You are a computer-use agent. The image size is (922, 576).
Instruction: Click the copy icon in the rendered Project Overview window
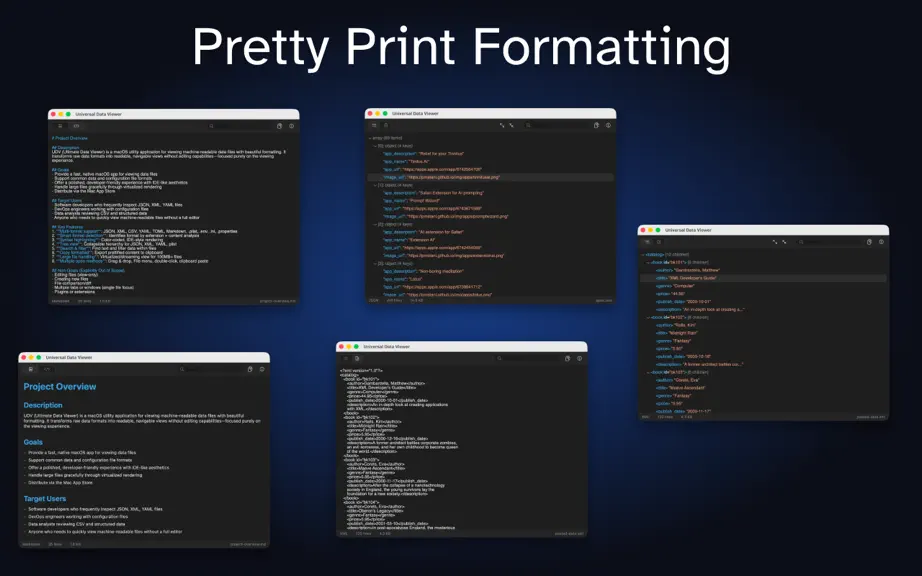pos(250,369)
